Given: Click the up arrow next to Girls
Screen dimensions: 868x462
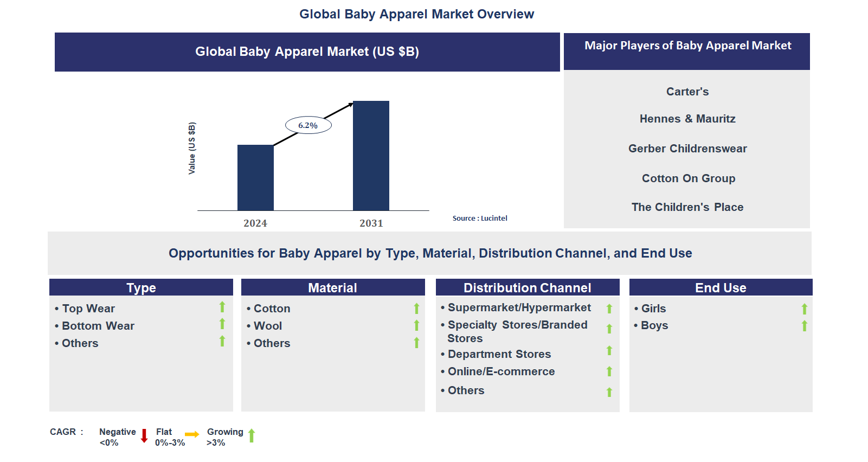Looking at the screenshot, I should [804, 309].
